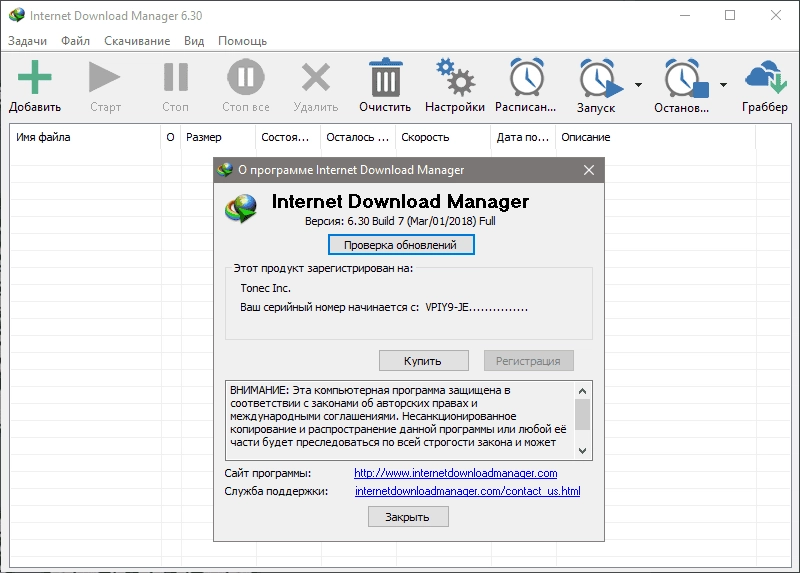Maximize the Internet Download Manager window
Image resolution: width=800 pixels, height=573 pixels.
(x=730, y=15)
